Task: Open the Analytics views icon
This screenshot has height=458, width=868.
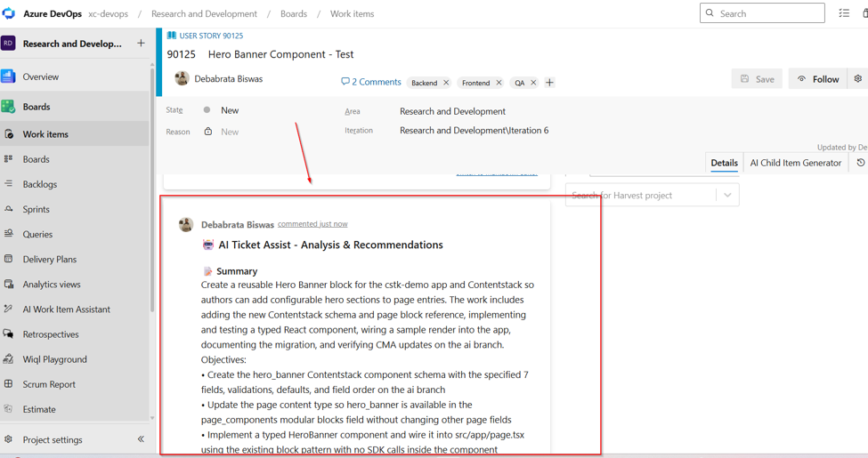Action: (x=8, y=284)
